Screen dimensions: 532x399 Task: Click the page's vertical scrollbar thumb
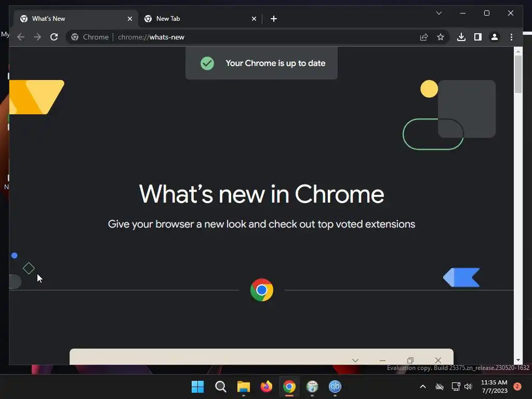point(518,74)
